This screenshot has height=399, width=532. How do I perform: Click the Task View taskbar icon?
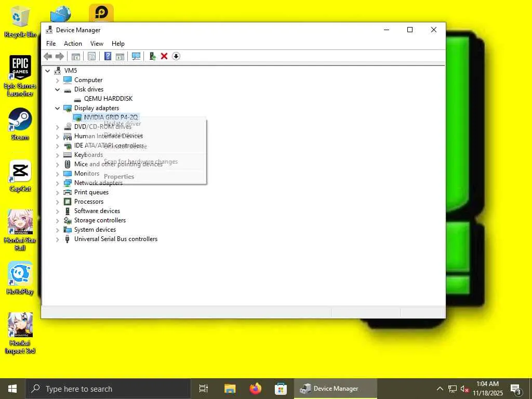[x=204, y=389]
